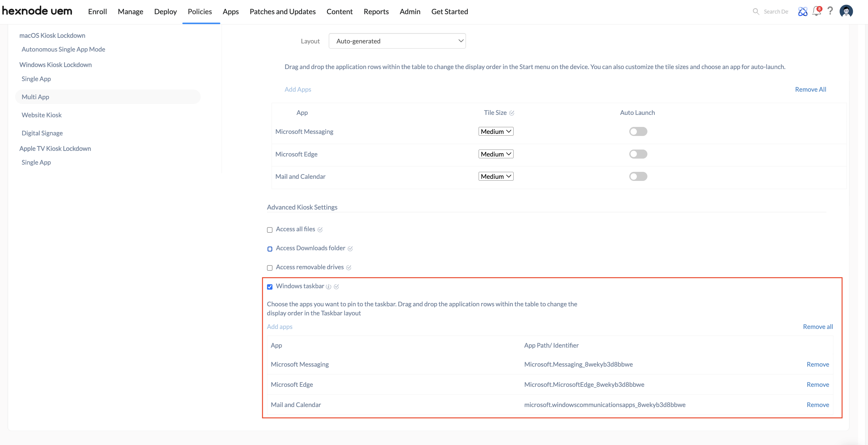Click Microsoft Messaging row in Start menu table
Screen dimensions: 868x445
coord(559,131)
